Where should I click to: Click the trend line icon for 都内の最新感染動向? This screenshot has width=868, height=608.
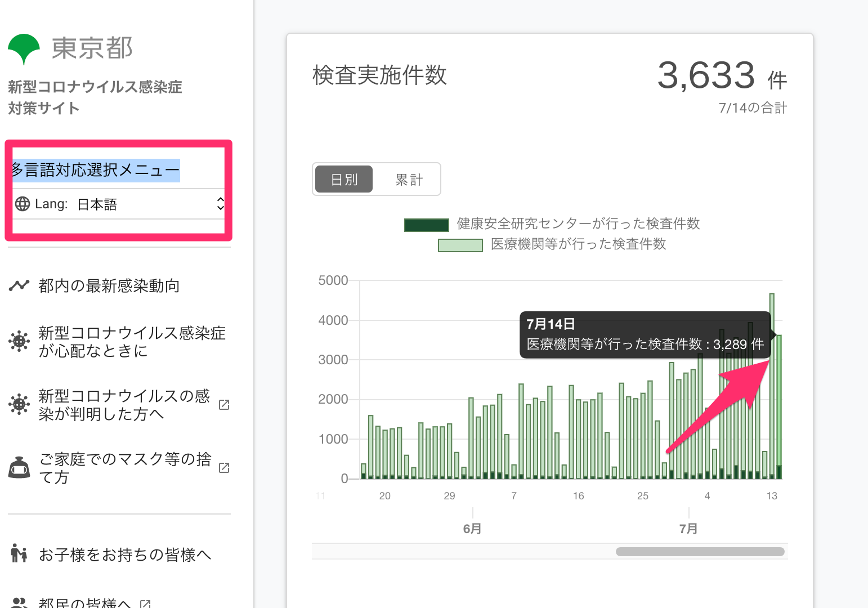19,285
